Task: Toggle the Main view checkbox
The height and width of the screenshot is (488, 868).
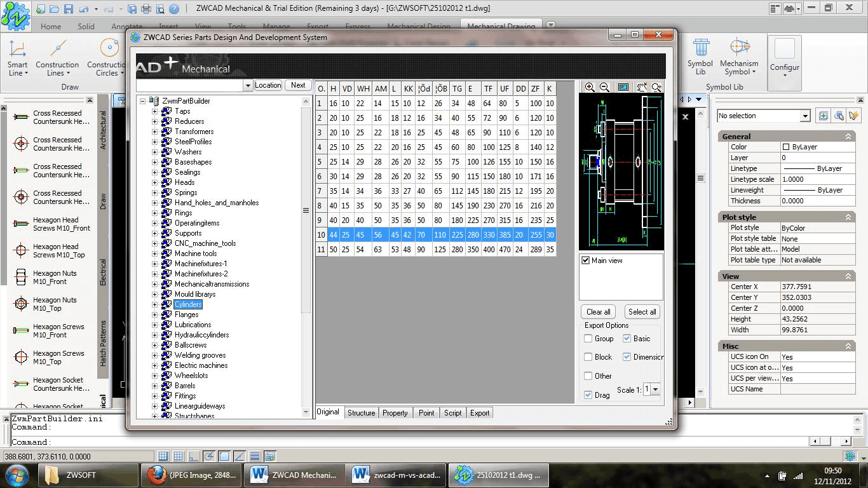Action: pyautogui.click(x=586, y=261)
